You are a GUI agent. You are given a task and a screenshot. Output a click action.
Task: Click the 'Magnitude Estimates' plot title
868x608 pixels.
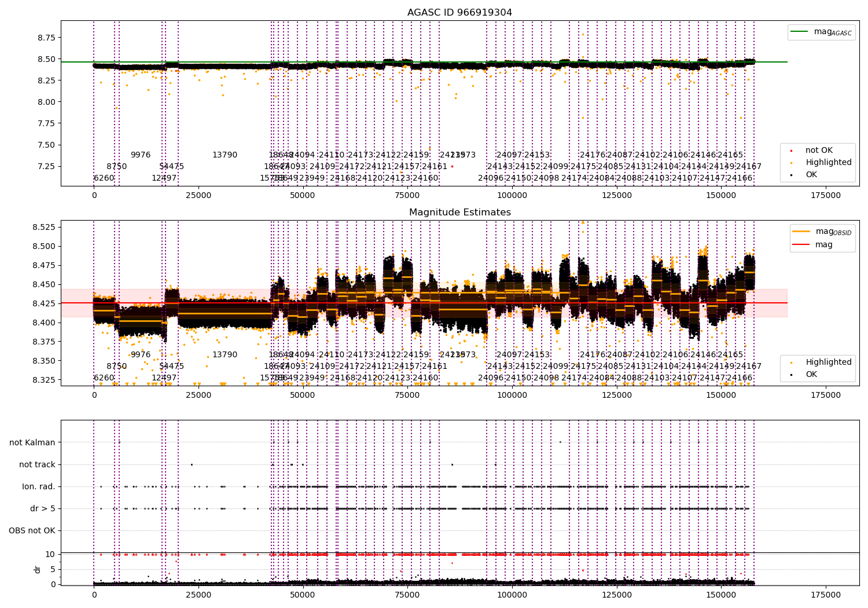[x=459, y=213]
